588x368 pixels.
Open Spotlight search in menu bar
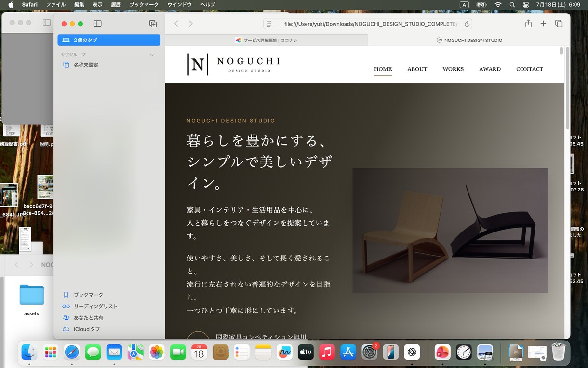click(x=512, y=5)
